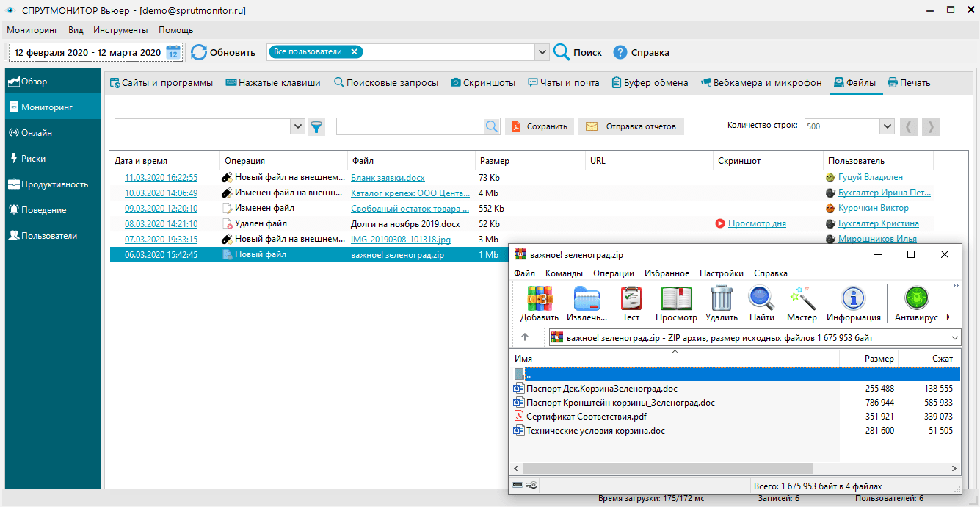This screenshot has height=507, width=980.
Task: Expand WinRAR toolbar overflow chevron
Action: (955, 286)
